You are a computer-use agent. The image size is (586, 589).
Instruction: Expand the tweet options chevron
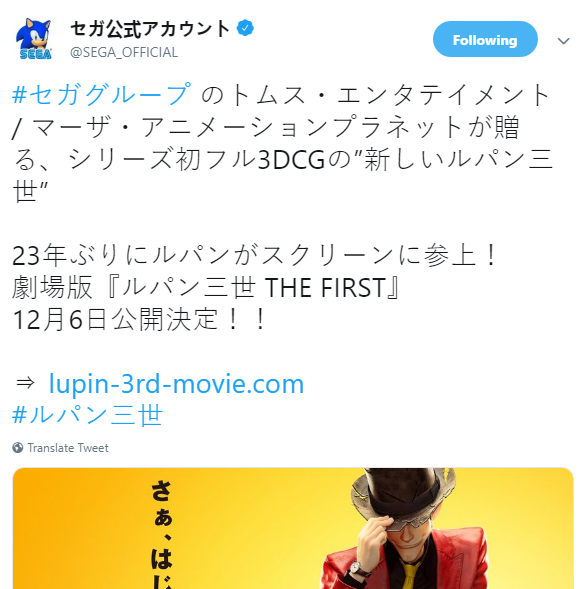point(563,41)
